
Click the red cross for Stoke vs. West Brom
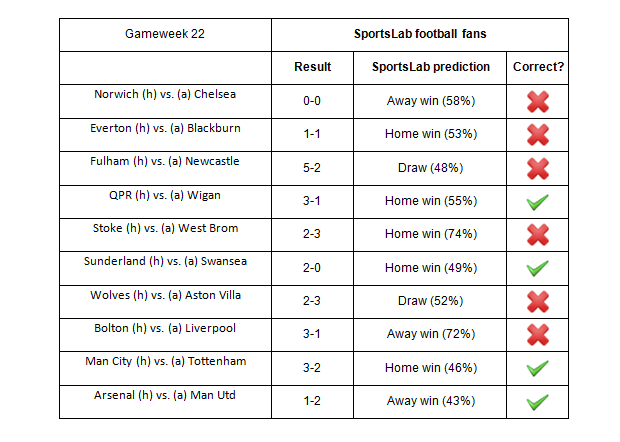click(537, 234)
